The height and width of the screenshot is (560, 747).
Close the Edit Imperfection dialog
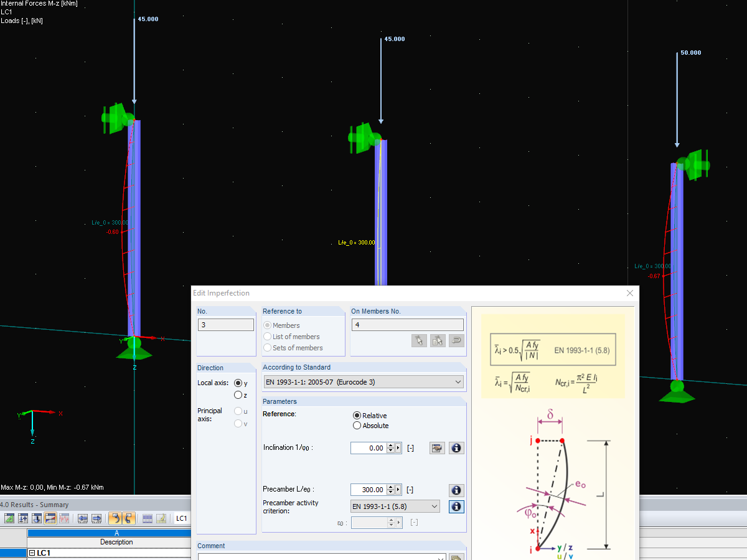(x=630, y=293)
